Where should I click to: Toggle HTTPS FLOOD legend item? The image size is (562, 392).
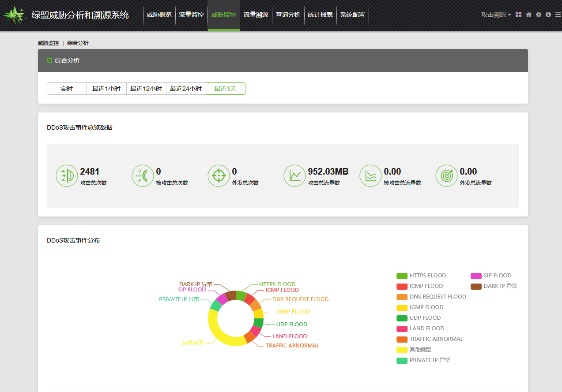coord(427,276)
